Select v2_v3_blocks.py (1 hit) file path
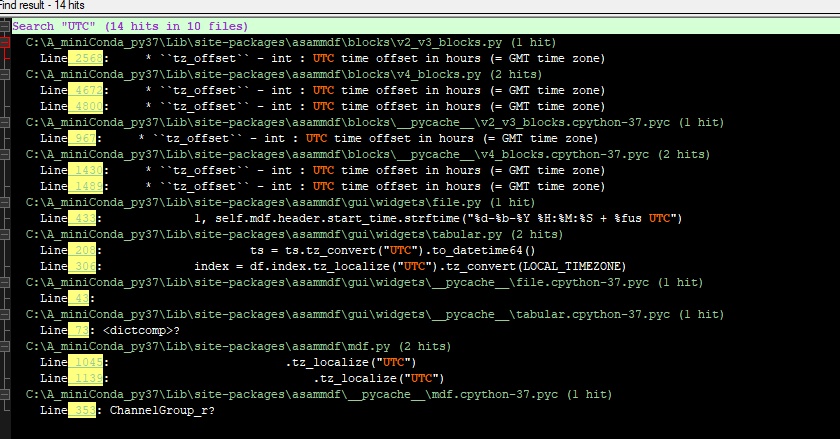The width and height of the screenshot is (840, 439). coord(291,42)
